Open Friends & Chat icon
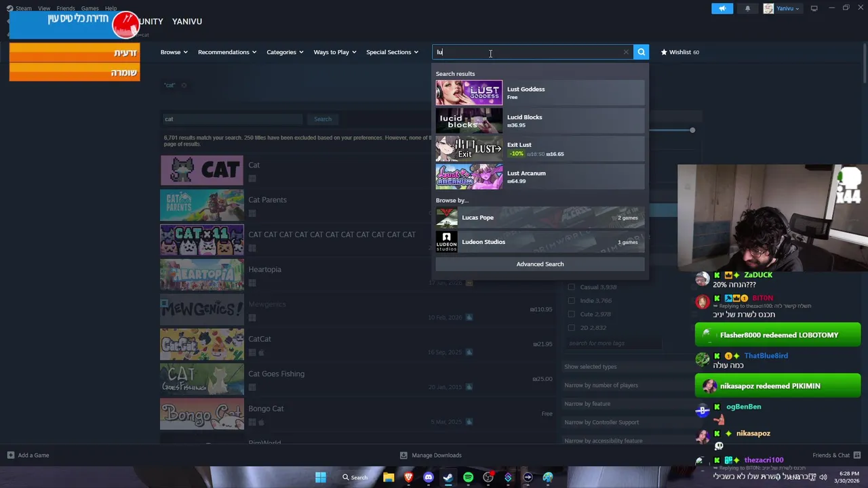 tap(857, 455)
